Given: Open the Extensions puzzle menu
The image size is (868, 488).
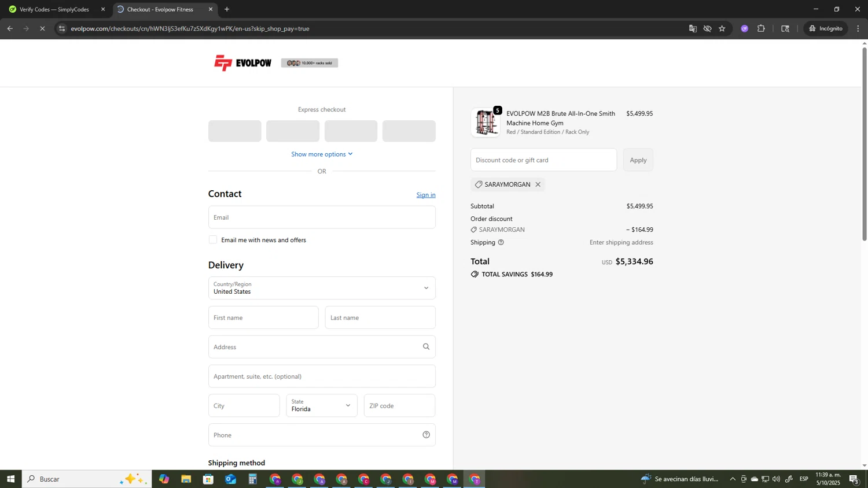Looking at the screenshot, I should click(x=761, y=28).
